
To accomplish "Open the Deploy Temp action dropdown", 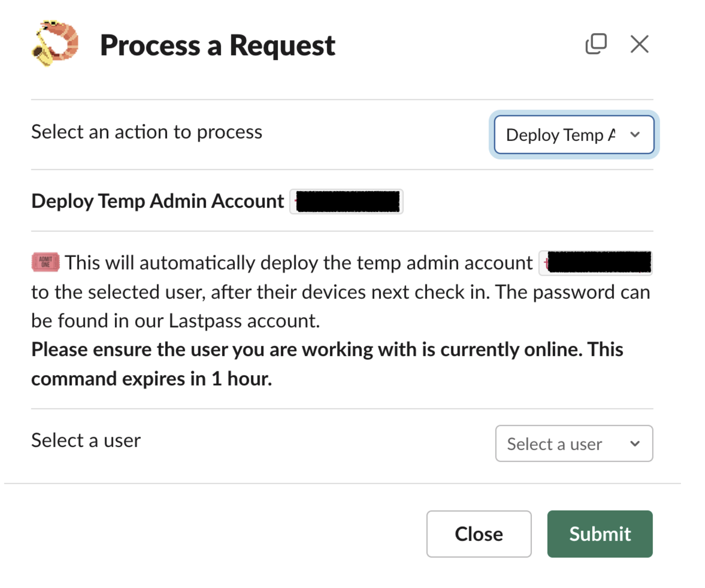I will pyautogui.click(x=561, y=135).
